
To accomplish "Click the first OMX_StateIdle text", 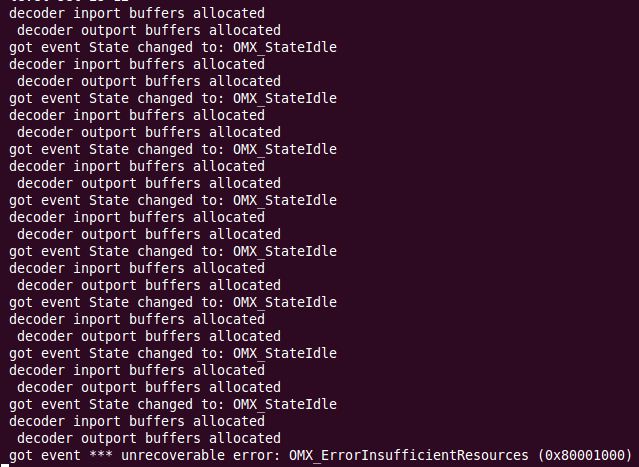I will coord(285,47).
